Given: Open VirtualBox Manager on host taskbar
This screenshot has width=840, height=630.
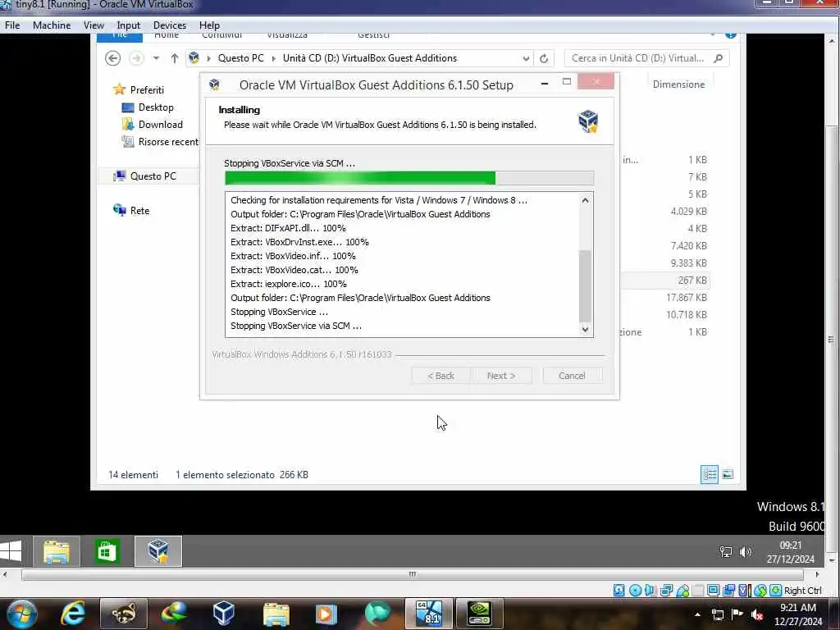Looking at the screenshot, I should point(223,614).
